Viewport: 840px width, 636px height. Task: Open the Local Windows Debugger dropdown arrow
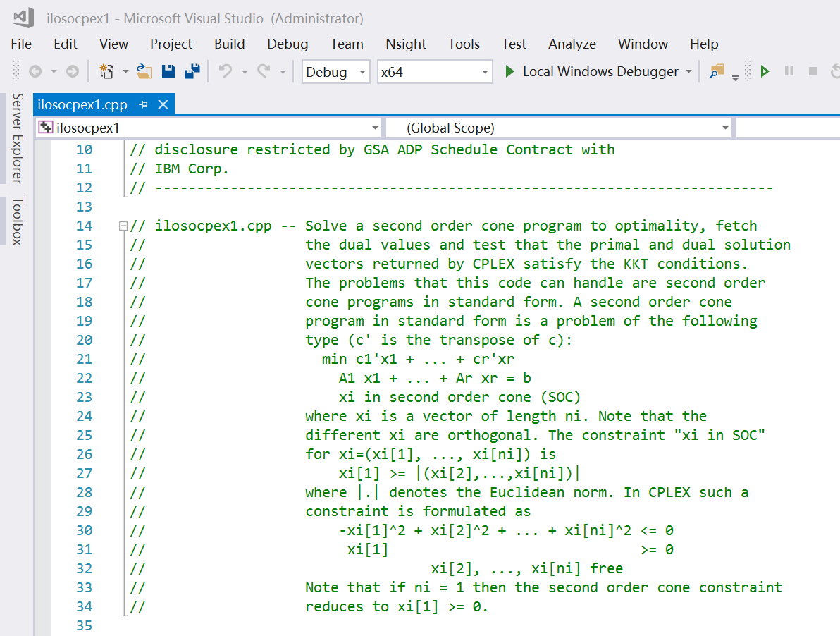click(689, 71)
